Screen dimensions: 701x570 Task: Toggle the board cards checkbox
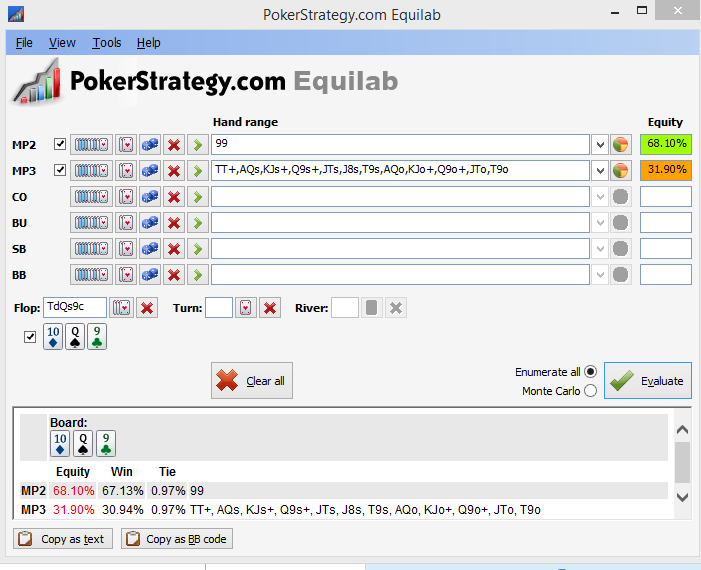[30, 337]
